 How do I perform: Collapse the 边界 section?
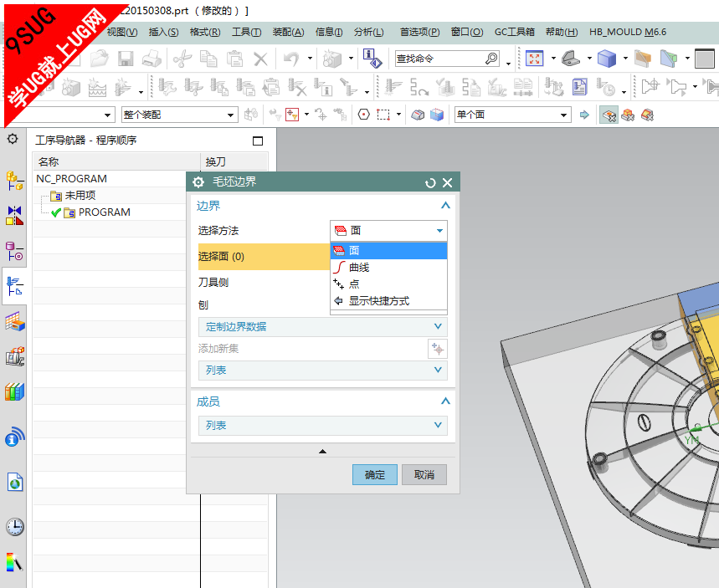(445, 205)
